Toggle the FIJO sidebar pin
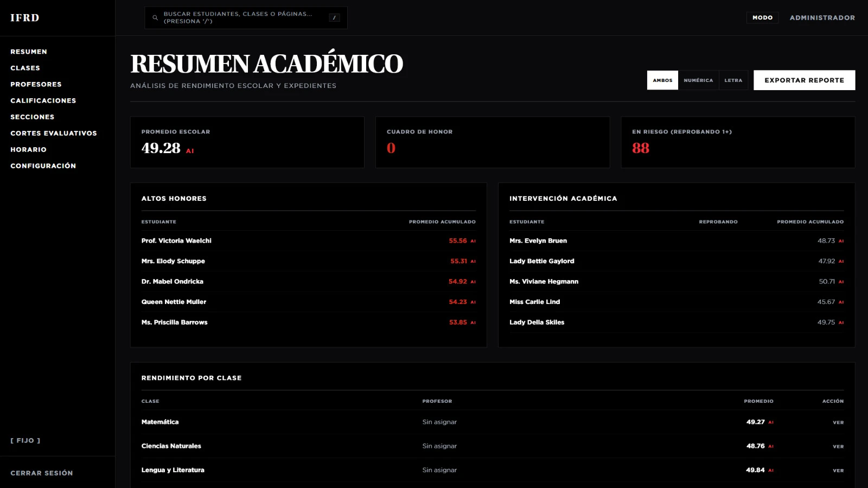This screenshot has width=868, height=488. [25, 441]
